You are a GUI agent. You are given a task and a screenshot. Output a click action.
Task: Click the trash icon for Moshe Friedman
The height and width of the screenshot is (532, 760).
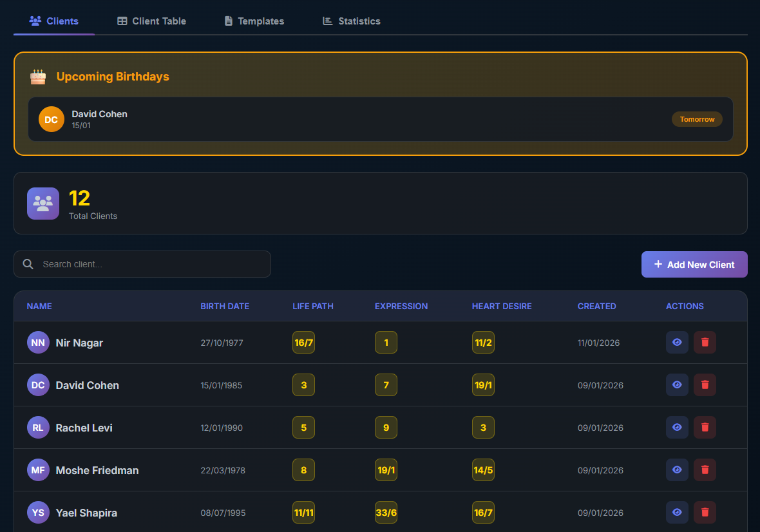pos(705,470)
